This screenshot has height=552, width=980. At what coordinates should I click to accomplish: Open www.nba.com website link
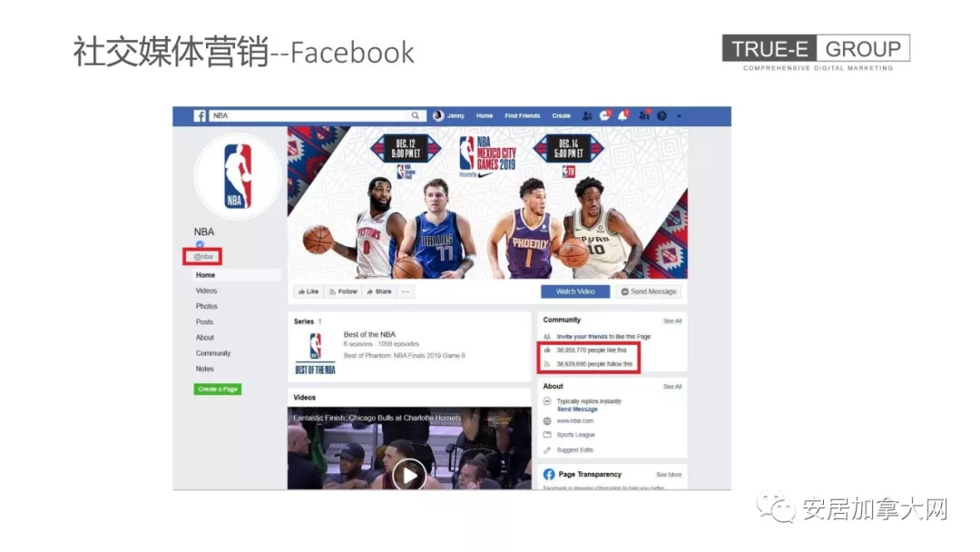(x=575, y=420)
